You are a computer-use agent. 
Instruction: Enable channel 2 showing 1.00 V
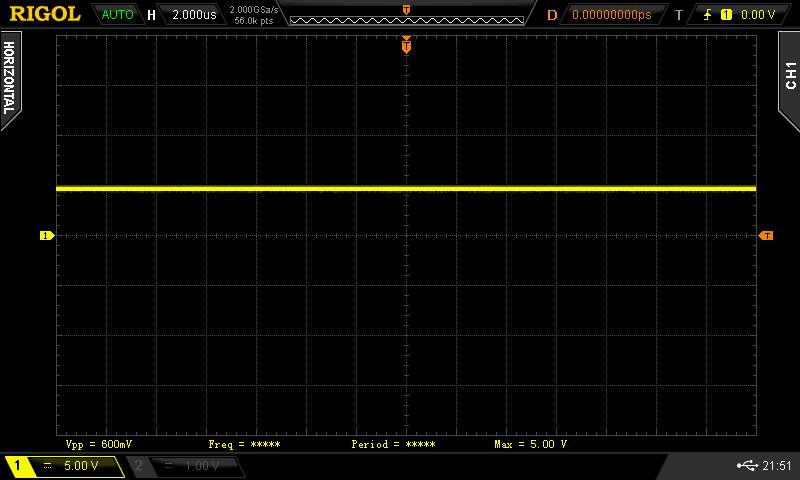click(x=185, y=466)
